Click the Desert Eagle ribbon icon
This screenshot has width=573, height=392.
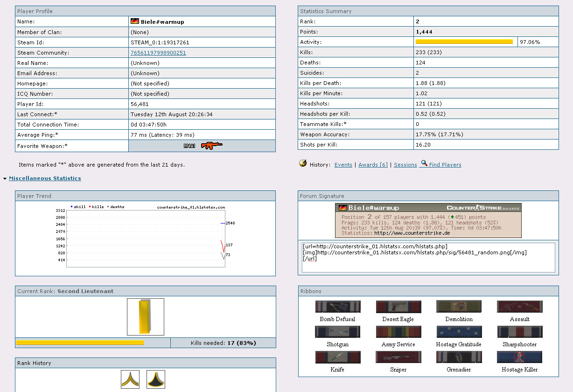[398, 307]
